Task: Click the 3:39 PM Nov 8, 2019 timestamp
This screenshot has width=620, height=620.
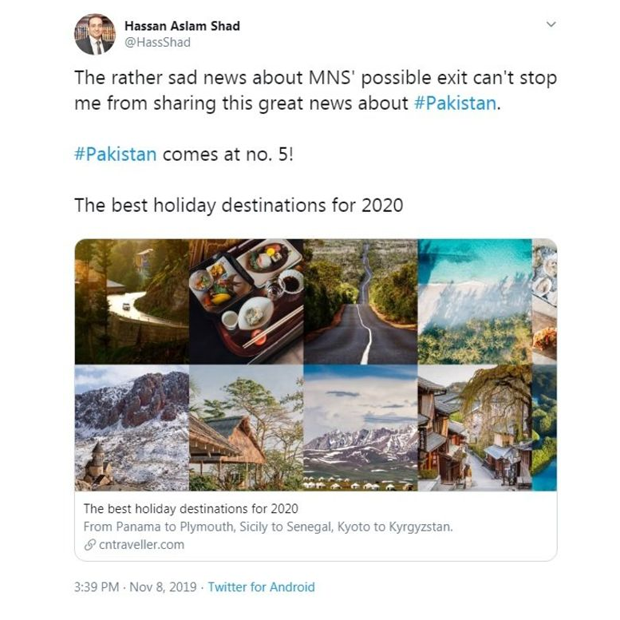Action: click(x=135, y=587)
